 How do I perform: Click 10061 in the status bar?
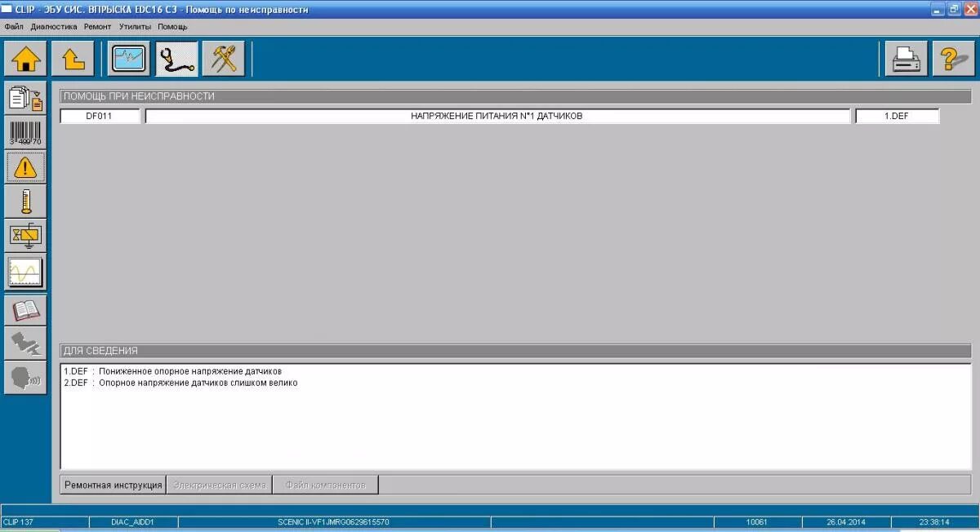click(x=757, y=521)
